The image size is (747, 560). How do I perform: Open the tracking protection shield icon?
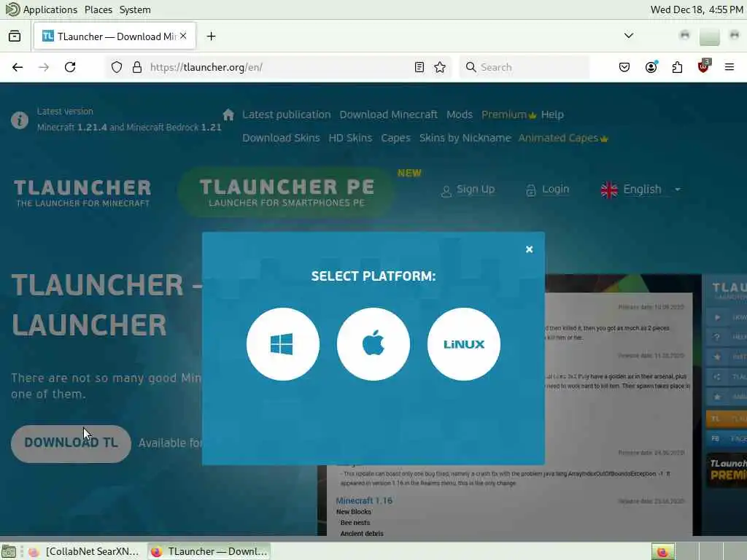(117, 67)
